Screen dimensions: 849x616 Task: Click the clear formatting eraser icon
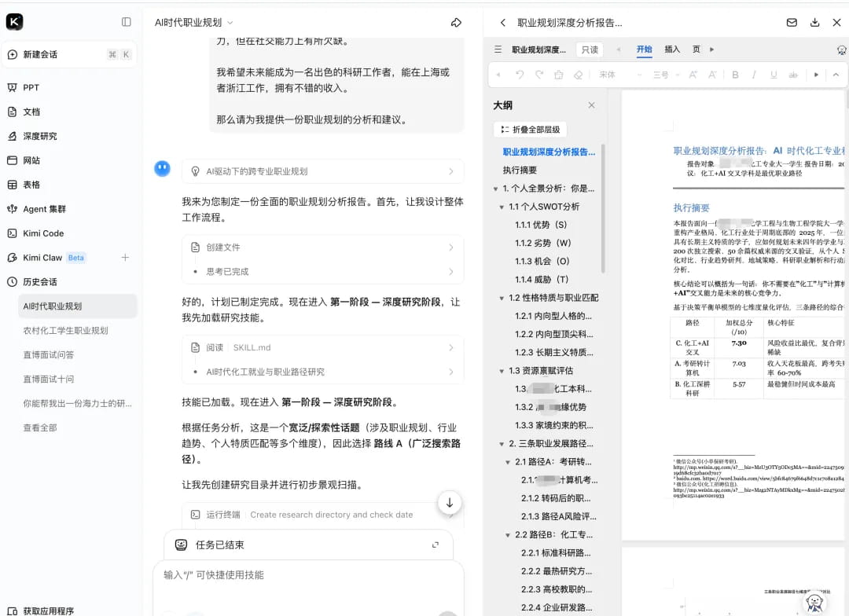click(x=578, y=75)
